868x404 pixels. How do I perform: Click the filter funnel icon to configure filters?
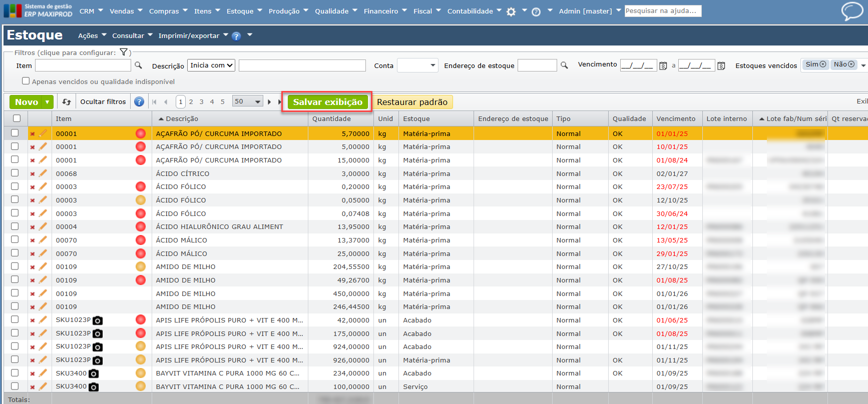click(x=124, y=52)
